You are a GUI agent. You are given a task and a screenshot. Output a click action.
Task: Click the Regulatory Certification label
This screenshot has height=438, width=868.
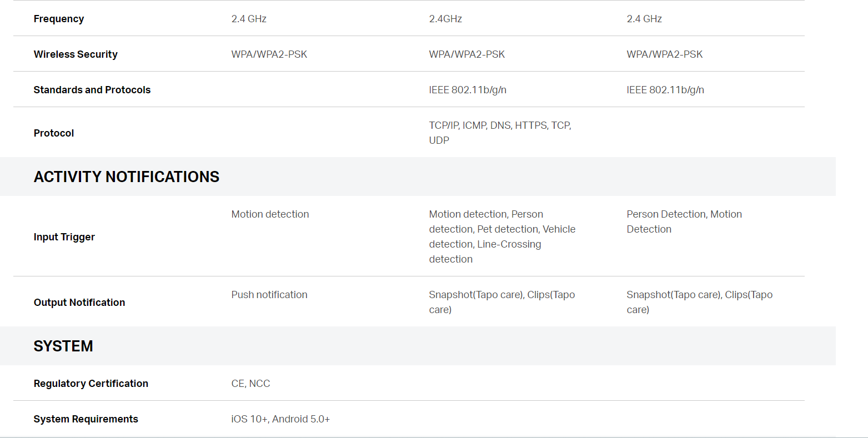(91, 384)
